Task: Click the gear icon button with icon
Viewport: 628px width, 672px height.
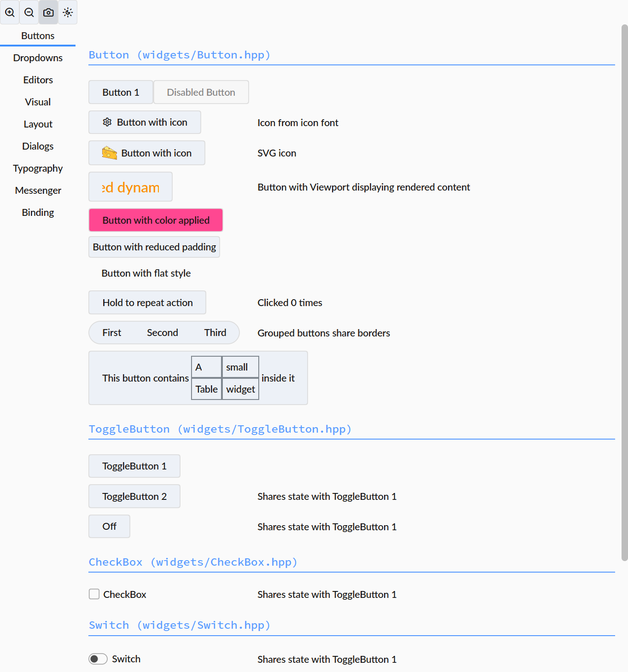Action: point(145,122)
